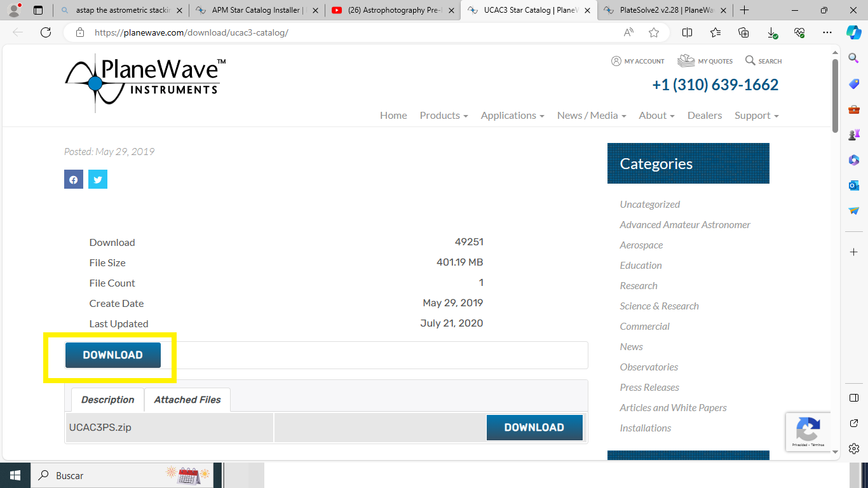868x488 pixels.
Task: Open the sidebar Drop paper-plane icon
Action: click(x=854, y=211)
